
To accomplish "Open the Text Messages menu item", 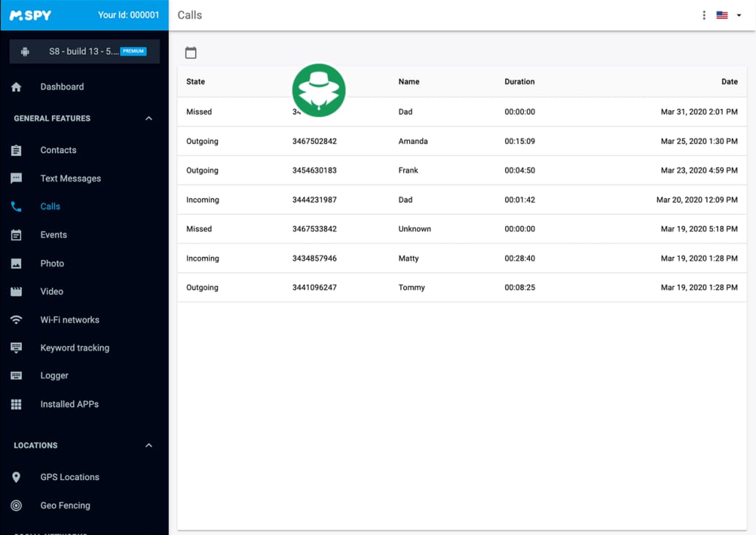I will click(x=70, y=179).
